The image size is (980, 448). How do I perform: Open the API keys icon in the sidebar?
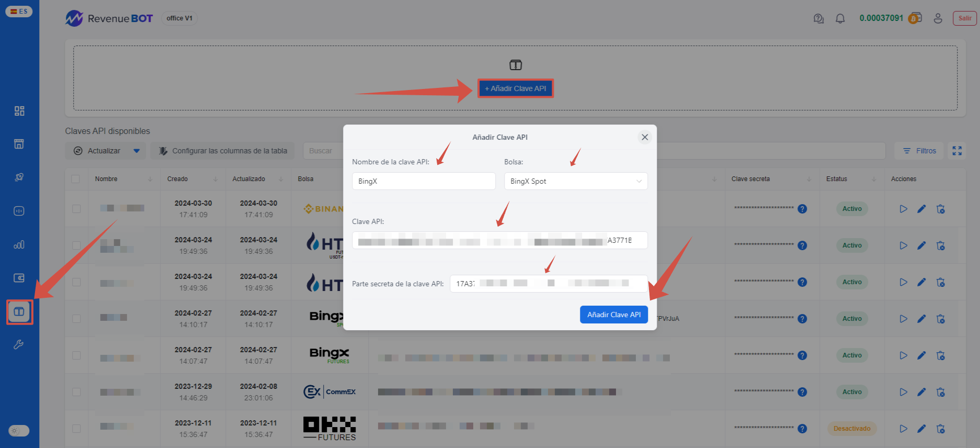tap(19, 312)
